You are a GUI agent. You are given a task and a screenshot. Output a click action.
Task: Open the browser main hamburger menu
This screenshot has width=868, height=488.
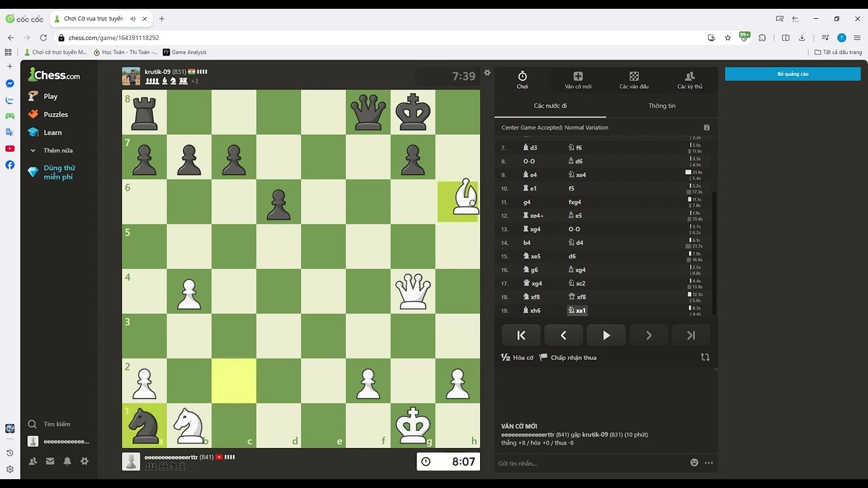coord(858,38)
